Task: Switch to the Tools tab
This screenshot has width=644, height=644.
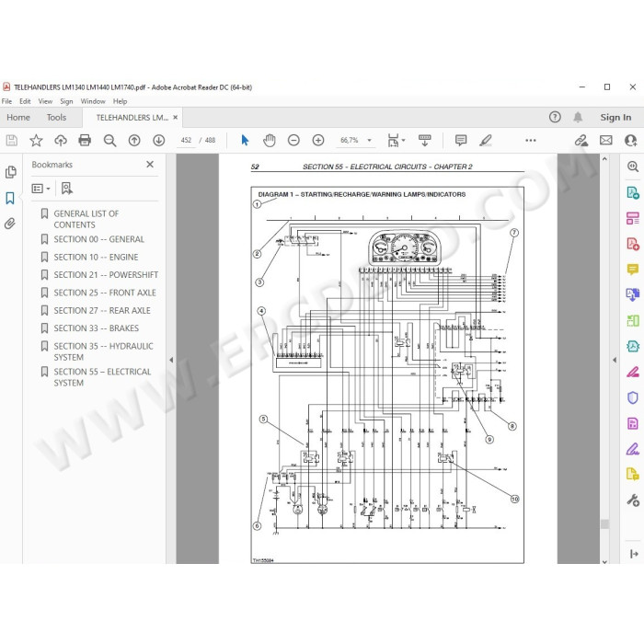Action: pyautogui.click(x=56, y=118)
